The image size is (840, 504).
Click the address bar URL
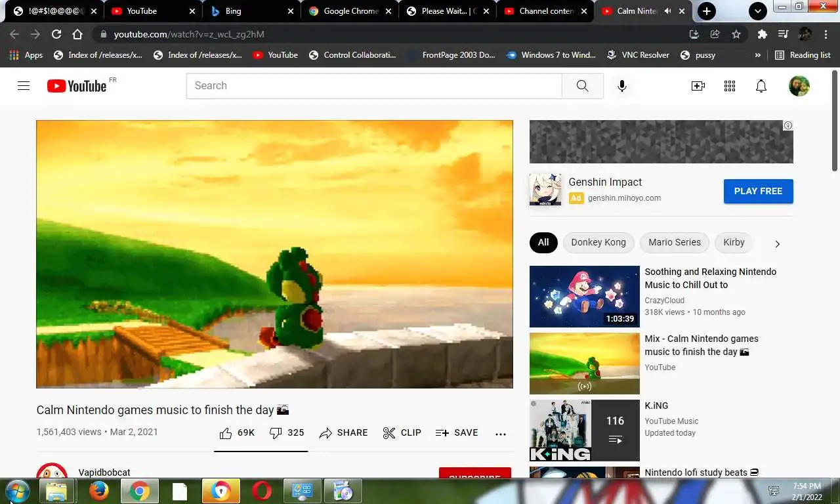tap(189, 34)
